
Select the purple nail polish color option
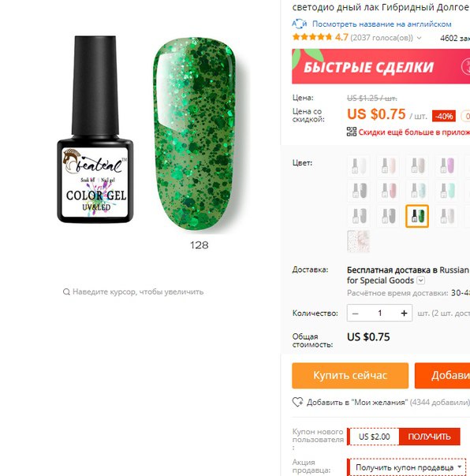(446, 165)
